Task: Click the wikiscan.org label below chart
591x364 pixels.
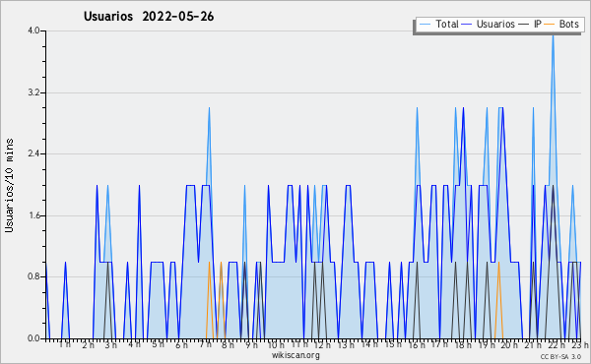Action: tap(295, 355)
